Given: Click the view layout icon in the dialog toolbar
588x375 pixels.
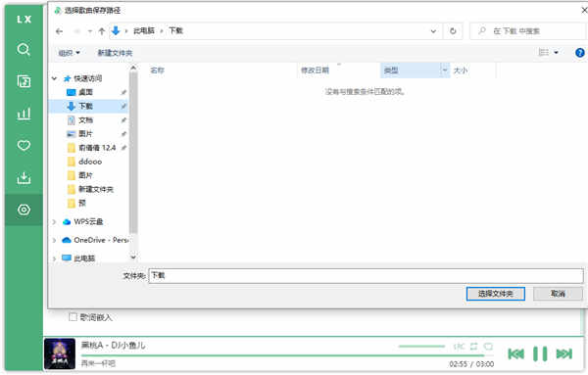Looking at the screenshot, I should (x=544, y=53).
